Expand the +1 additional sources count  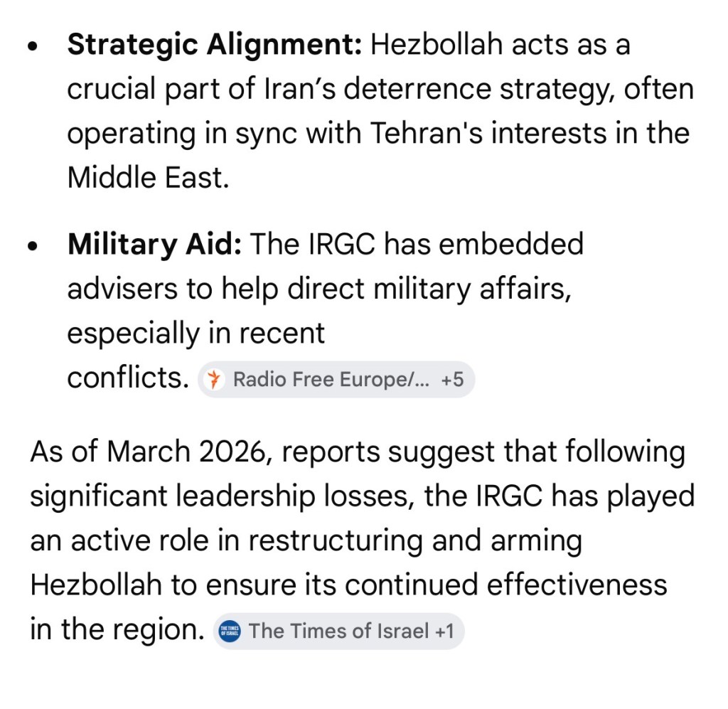tap(444, 631)
